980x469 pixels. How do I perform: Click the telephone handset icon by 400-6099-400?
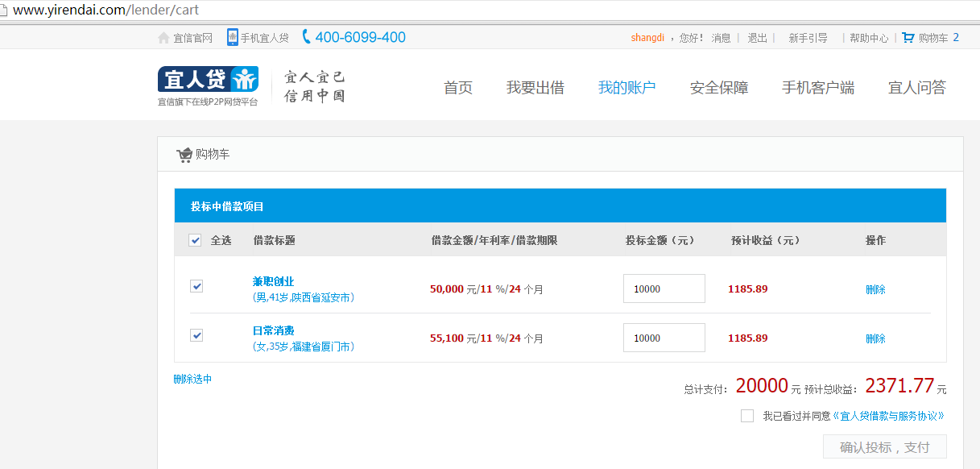click(x=306, y=37)
